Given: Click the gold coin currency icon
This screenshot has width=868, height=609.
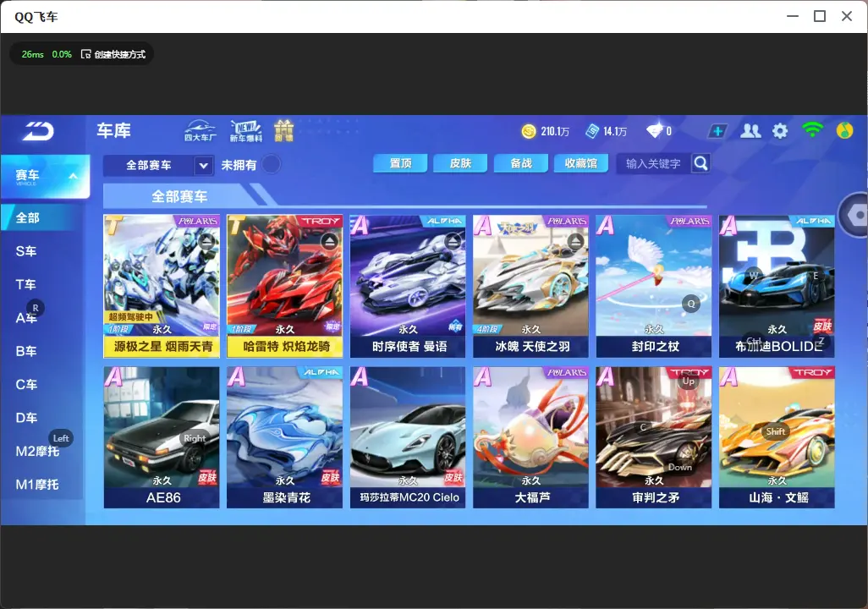Looking at the screenshot, I should pyautogui.click(x=529, y=131).
